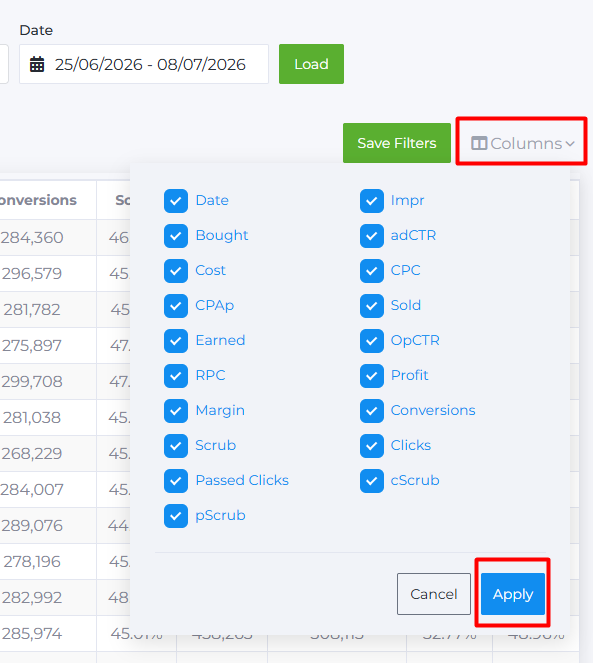The image size is (593, 663).
Task: Select the conversions value 284,360
Action: click(32, 238)
